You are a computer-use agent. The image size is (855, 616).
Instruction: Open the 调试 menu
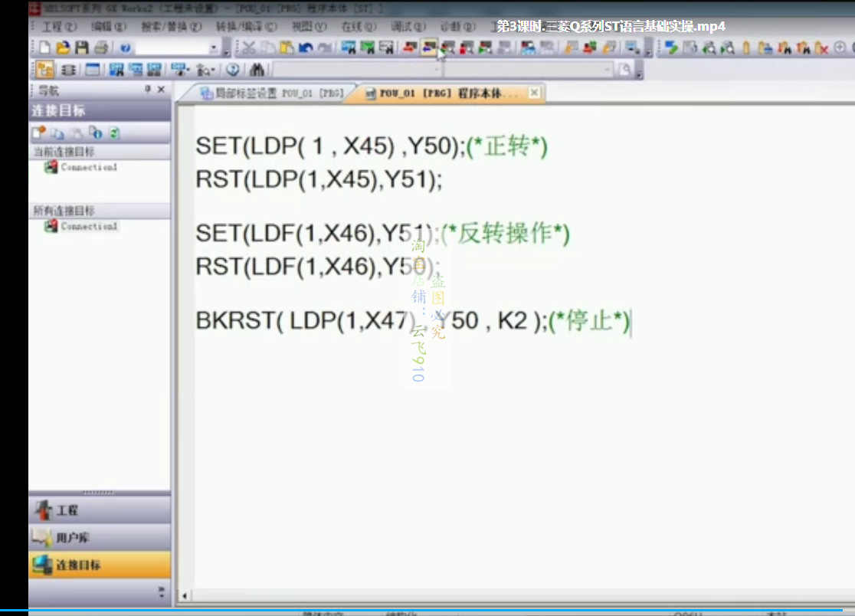pyautogui.click(x=408, y=26)
